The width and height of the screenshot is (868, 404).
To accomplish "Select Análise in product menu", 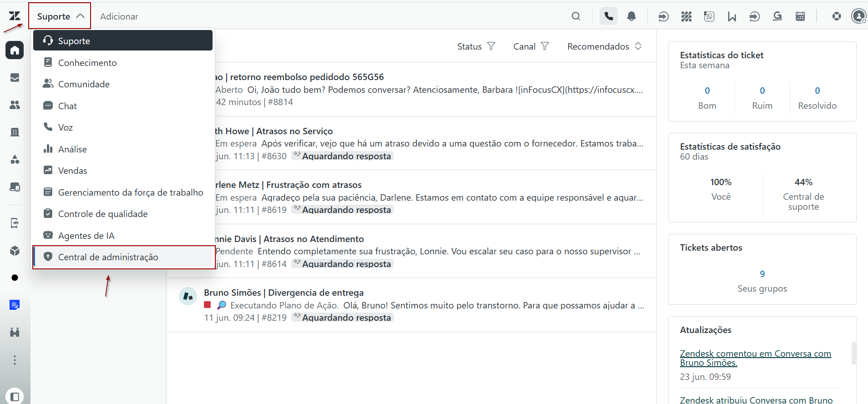I will 123,149.
